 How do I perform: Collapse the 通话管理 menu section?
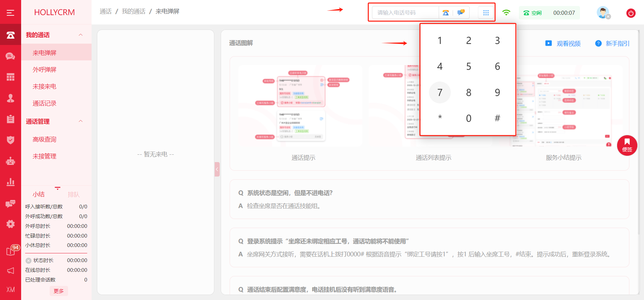80,121
